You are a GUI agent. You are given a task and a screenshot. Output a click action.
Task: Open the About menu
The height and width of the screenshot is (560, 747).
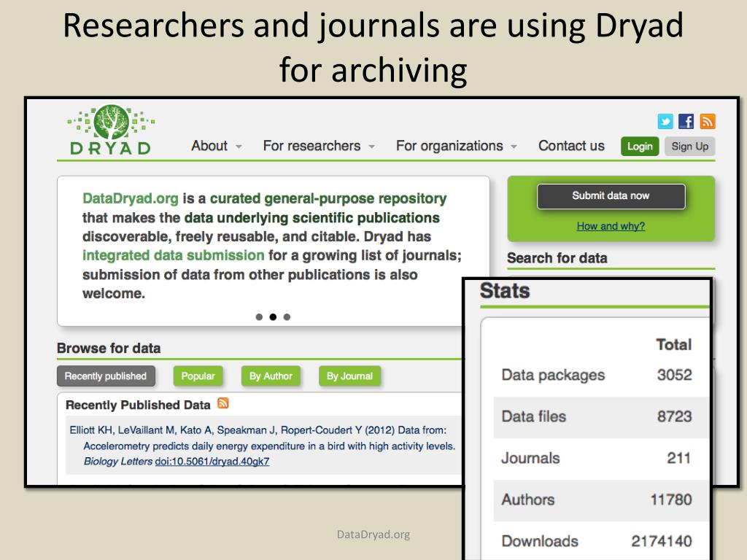click(209, 146)
